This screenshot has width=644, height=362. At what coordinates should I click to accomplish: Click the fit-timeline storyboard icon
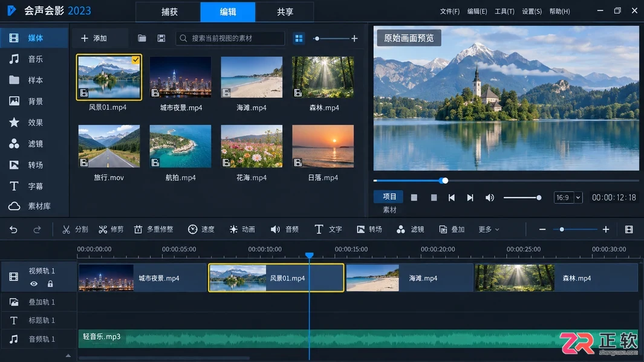629,230
